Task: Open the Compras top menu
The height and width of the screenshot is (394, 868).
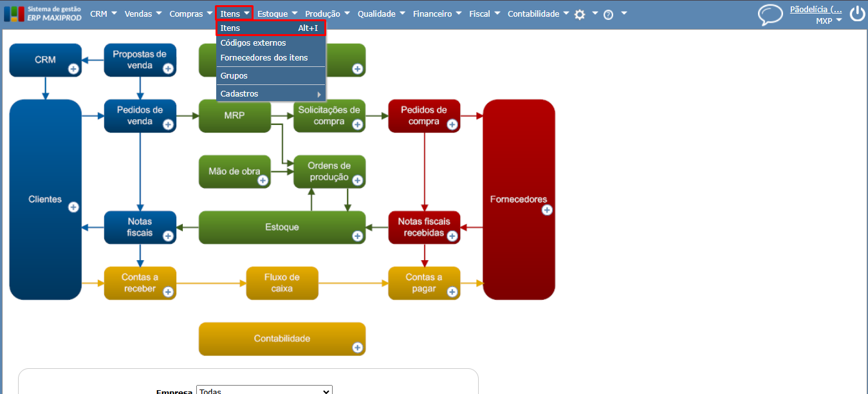Action: (x=190, y=14)
